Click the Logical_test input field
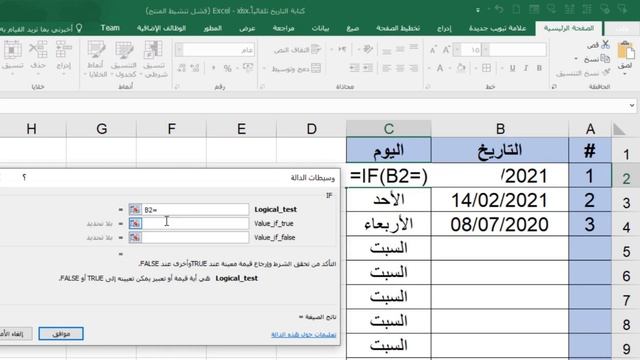 [195, 210]
